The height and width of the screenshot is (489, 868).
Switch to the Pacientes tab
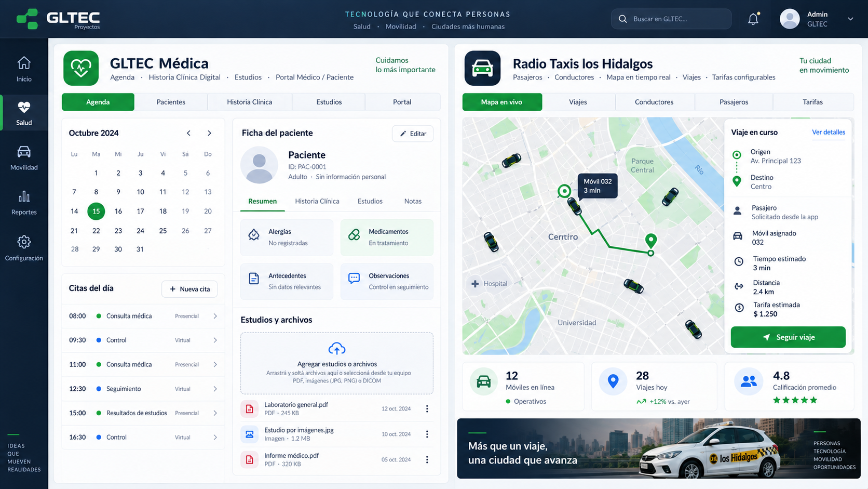coord(171,102)
